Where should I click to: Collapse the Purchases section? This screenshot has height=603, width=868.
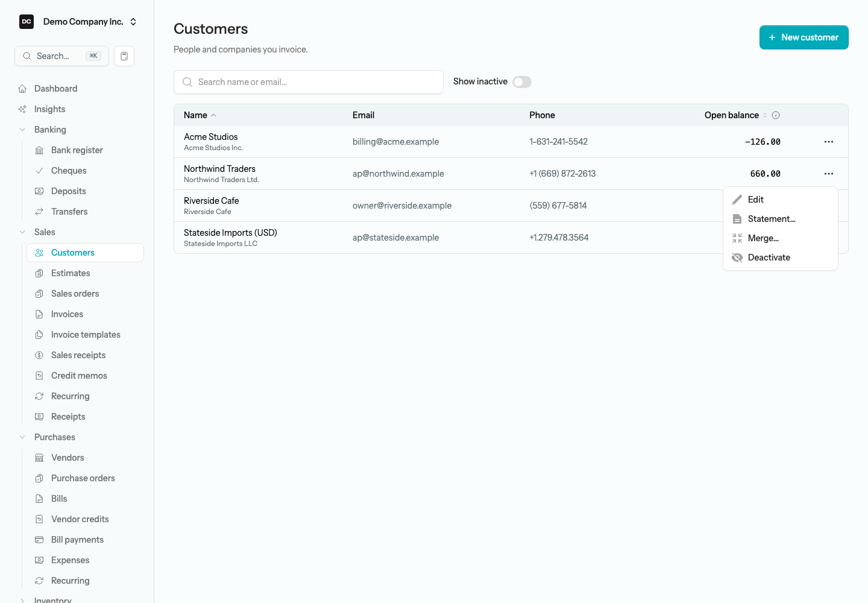(x=22, y=437)
